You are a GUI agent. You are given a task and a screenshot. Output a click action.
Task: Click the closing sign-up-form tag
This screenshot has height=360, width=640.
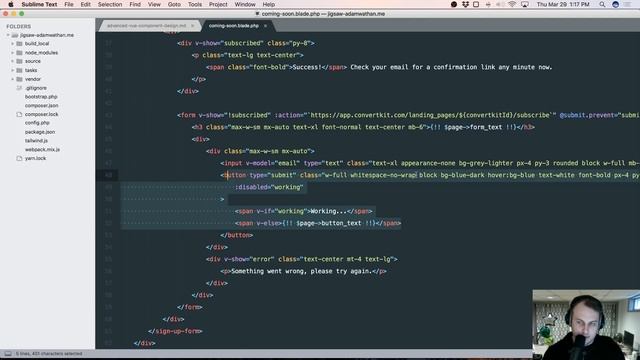175,331
